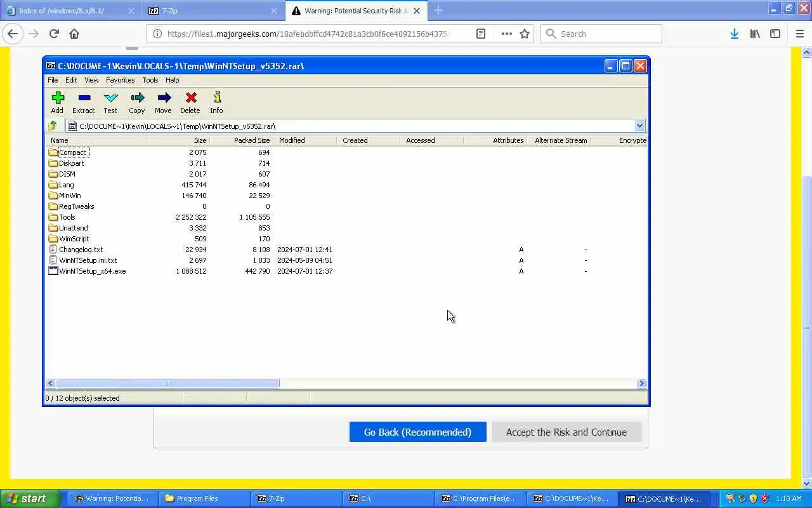Screen dimensions: 812x508
Task: Open the Firefox hamburger menu
Action: 799,34
